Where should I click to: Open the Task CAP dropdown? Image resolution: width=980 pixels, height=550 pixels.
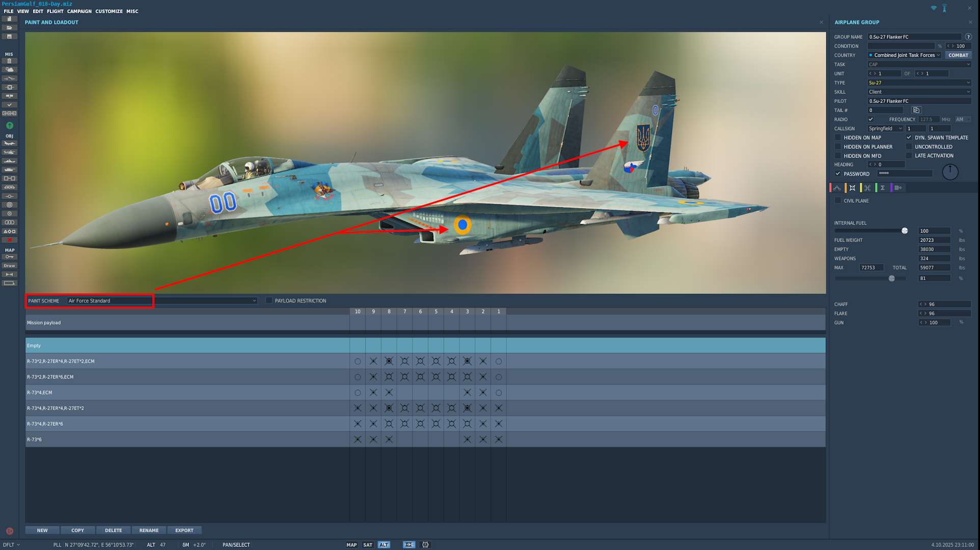[919, 65]
